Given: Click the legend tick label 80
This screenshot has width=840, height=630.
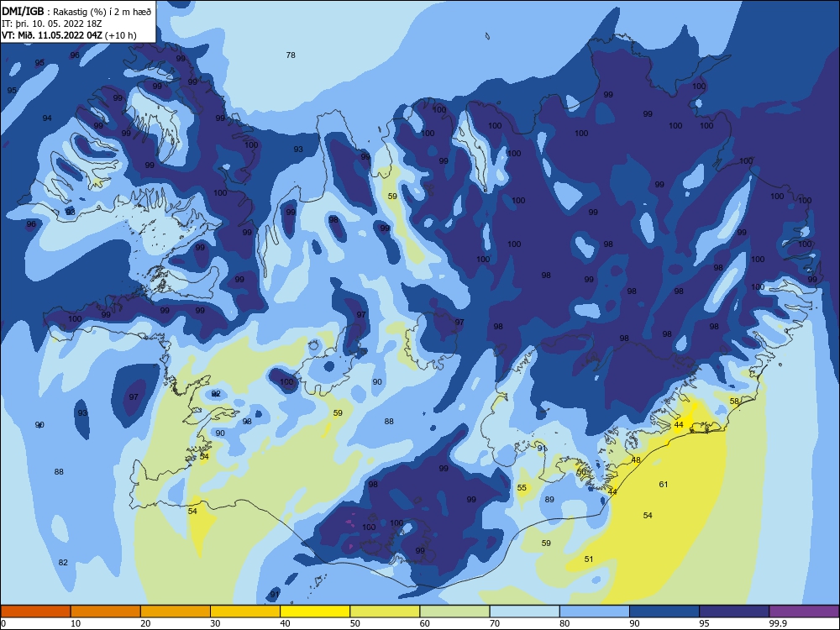Looking at the screenshot, I should [564, 623].
